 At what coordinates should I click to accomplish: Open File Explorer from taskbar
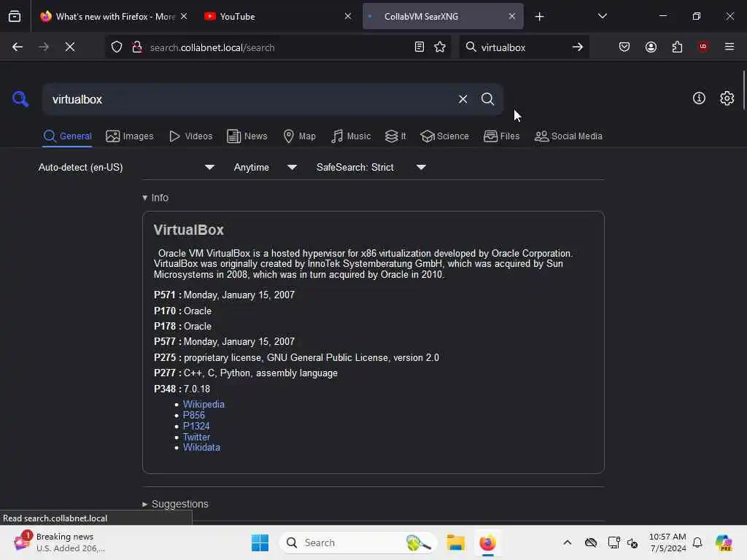[455, 542]
